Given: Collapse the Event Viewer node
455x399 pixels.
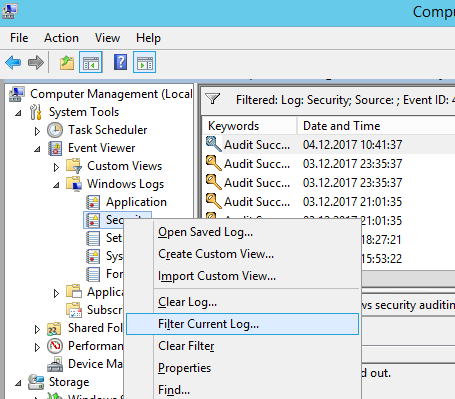Looking at the screenshot, I should pyautogui.click(x=37, y=149).
